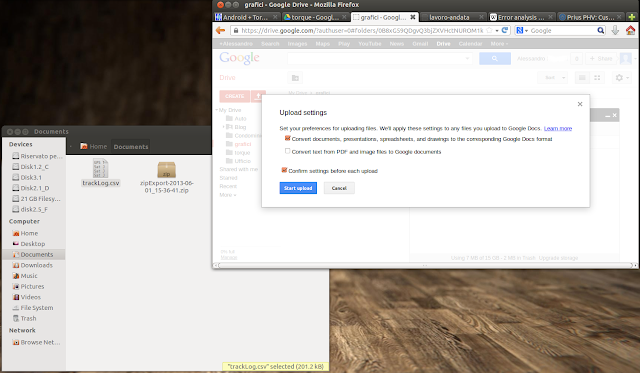The height and width of the screenshot is (373, 640).
Task: Switch to the torque - Google tab
Action: pos(315,17)
